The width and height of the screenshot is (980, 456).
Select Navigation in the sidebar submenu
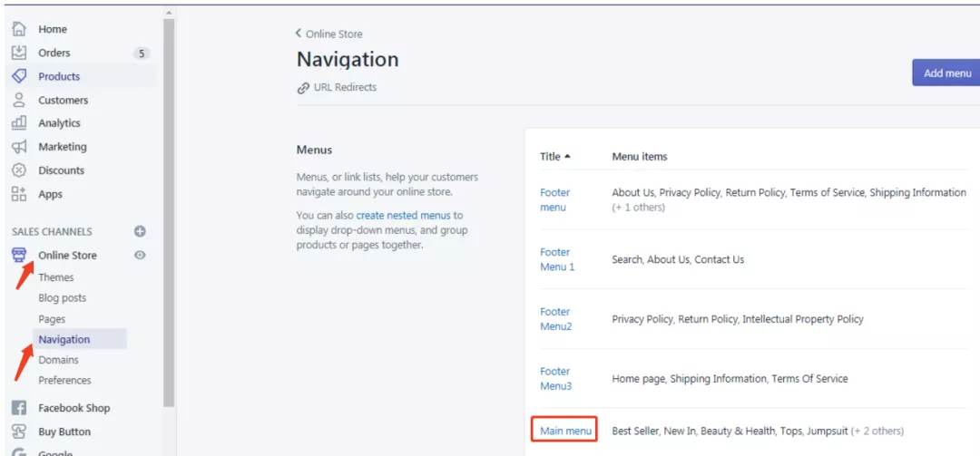pyautogui.click(x=64, y=339)
